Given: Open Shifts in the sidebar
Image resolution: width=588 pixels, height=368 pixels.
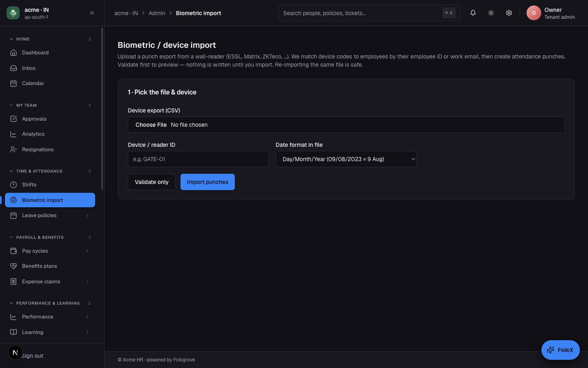Looking at the screenshot, I should point(50,185).
